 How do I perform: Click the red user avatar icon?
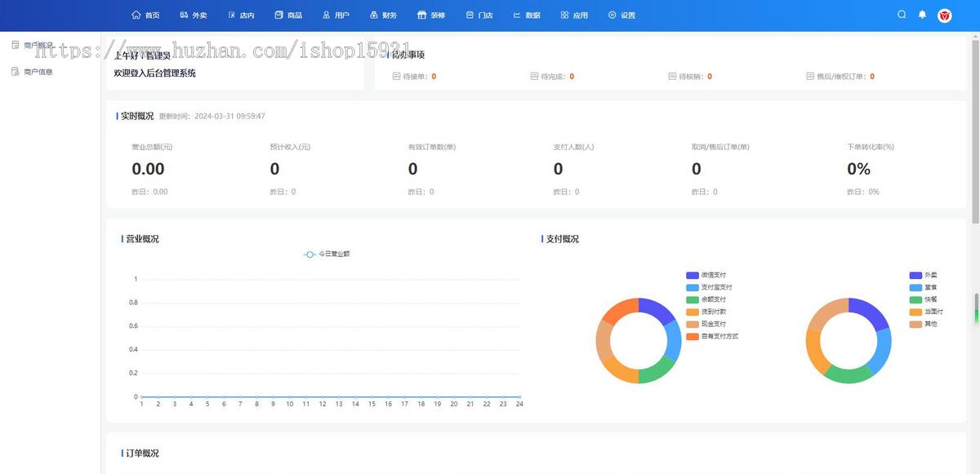pos(945,16)
